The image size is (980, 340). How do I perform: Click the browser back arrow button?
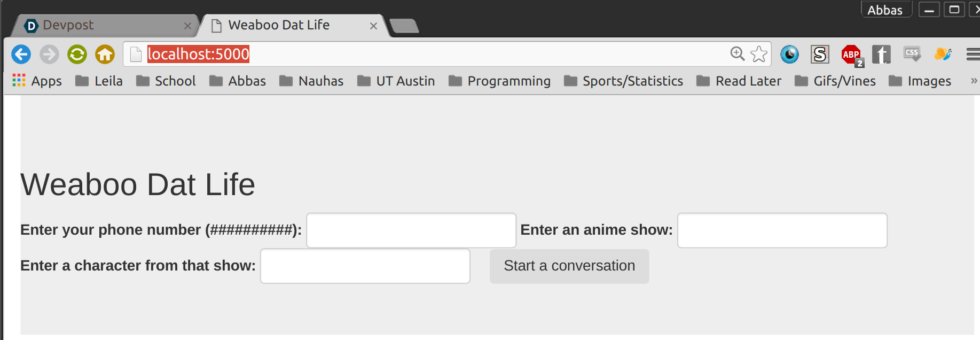click(21, 54)
